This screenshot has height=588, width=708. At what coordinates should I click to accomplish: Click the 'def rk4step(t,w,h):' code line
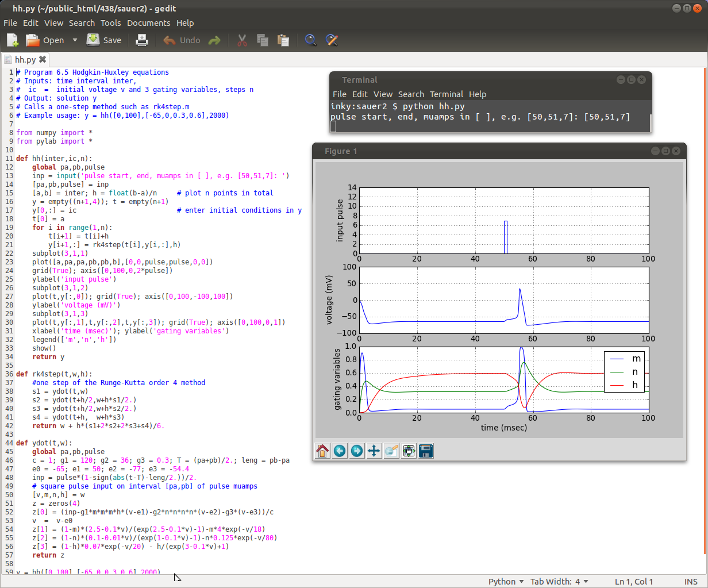coord(54,374)
